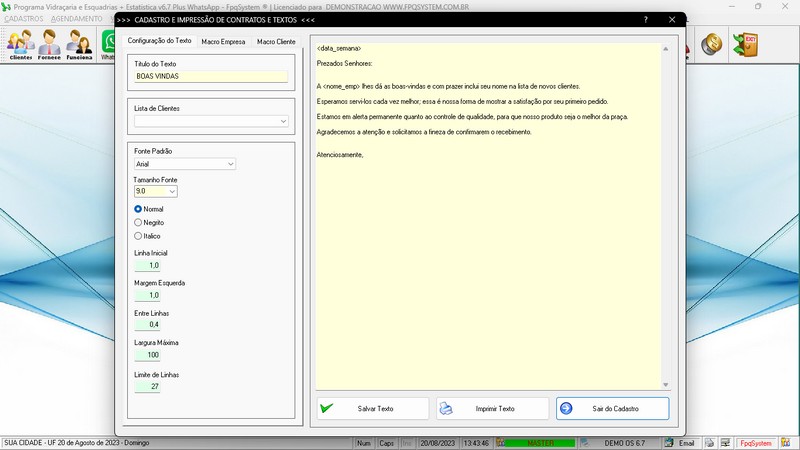The width and height of the screenshot is (800, 450).
Task: Click the gold coin icon in toolbar
Action: [712, 45]
